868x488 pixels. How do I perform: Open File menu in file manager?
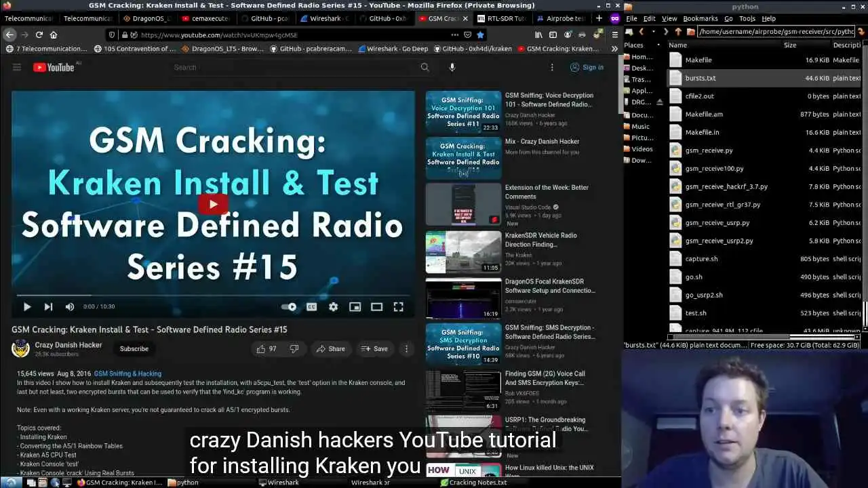coord(631,18)
